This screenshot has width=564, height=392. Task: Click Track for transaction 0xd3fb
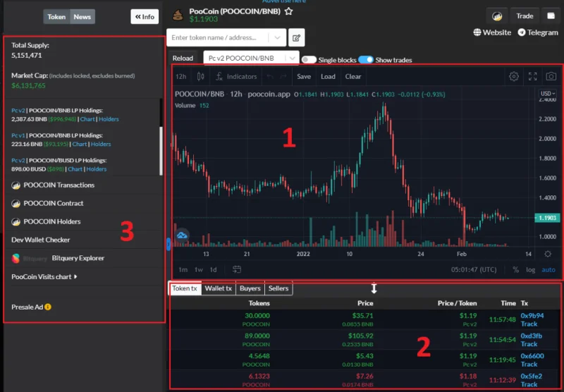coord(529,344)
